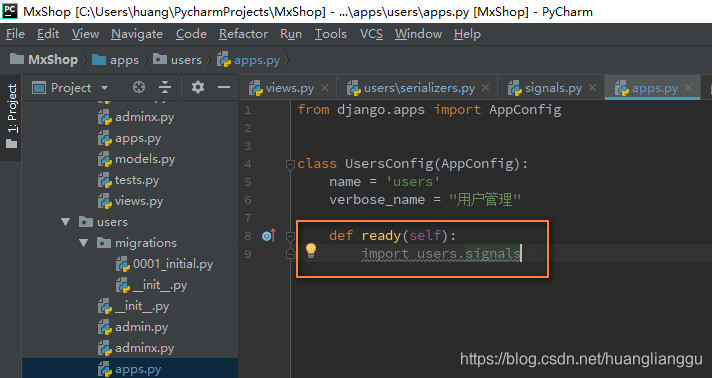Select __init__.py inside migrations

(x=152, y=285)
